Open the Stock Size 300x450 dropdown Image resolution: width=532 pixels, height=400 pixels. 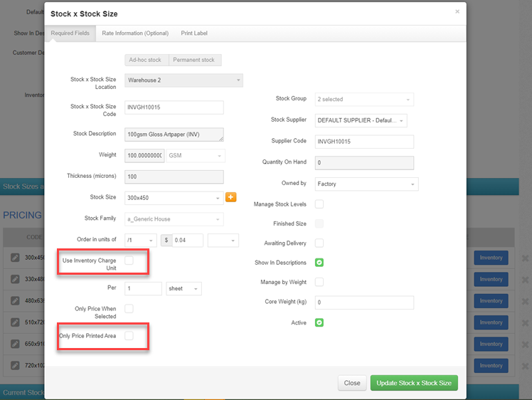(x=173, y=198)
